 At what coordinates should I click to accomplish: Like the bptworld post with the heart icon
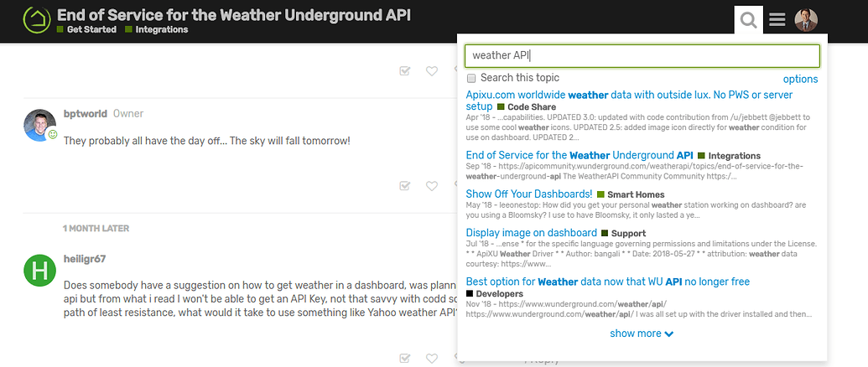(x=432, y=186)
